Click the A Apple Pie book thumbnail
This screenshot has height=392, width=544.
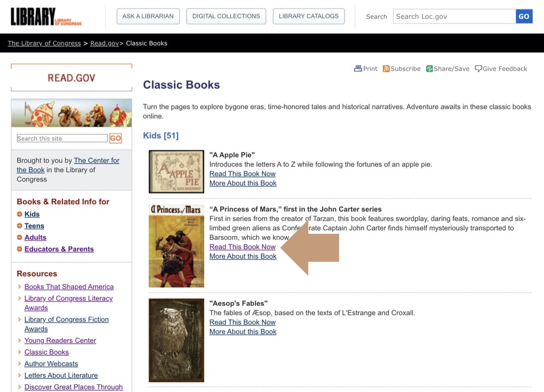(x=176, y=171)
